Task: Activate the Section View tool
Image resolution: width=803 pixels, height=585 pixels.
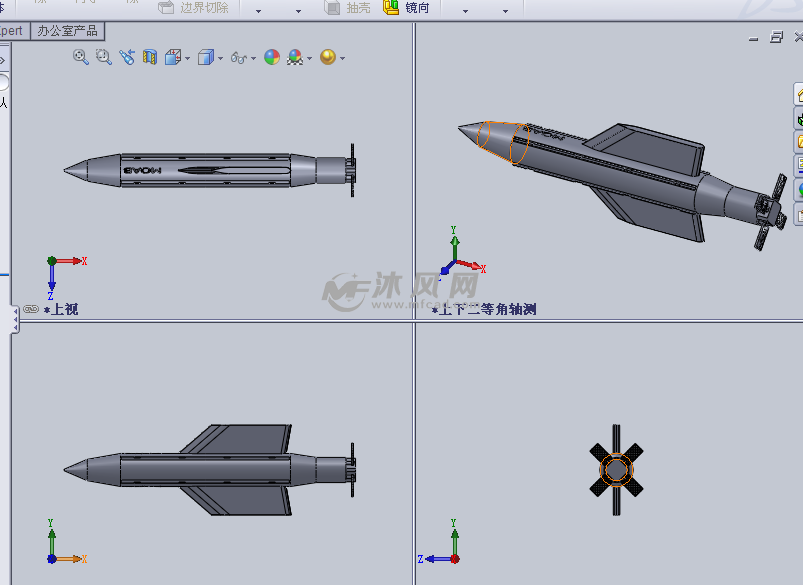Action: pos(150,57)
